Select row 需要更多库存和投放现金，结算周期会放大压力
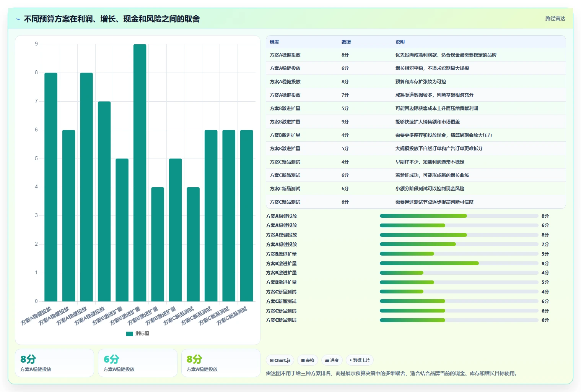The image size is (581, 392). 416,135
